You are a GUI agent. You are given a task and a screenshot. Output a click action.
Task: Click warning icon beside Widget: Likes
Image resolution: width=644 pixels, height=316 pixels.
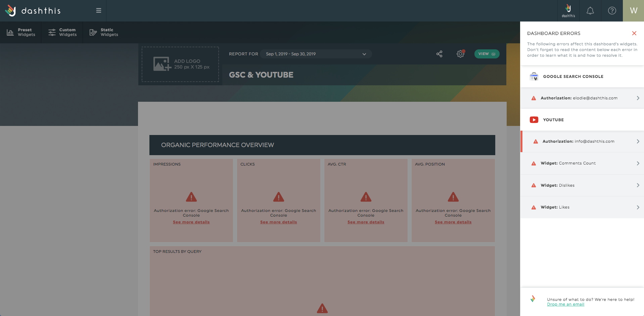(534, 208)
